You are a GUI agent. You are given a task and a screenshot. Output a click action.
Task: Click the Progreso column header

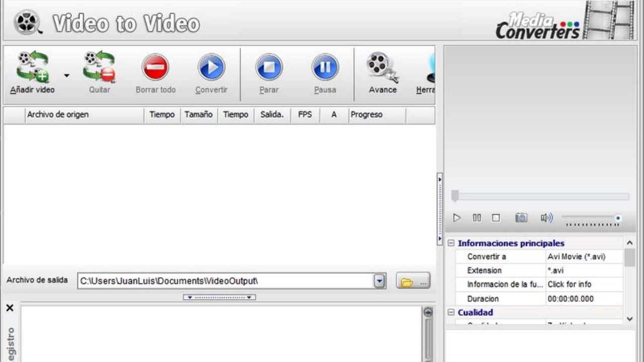tap(377, 115)
